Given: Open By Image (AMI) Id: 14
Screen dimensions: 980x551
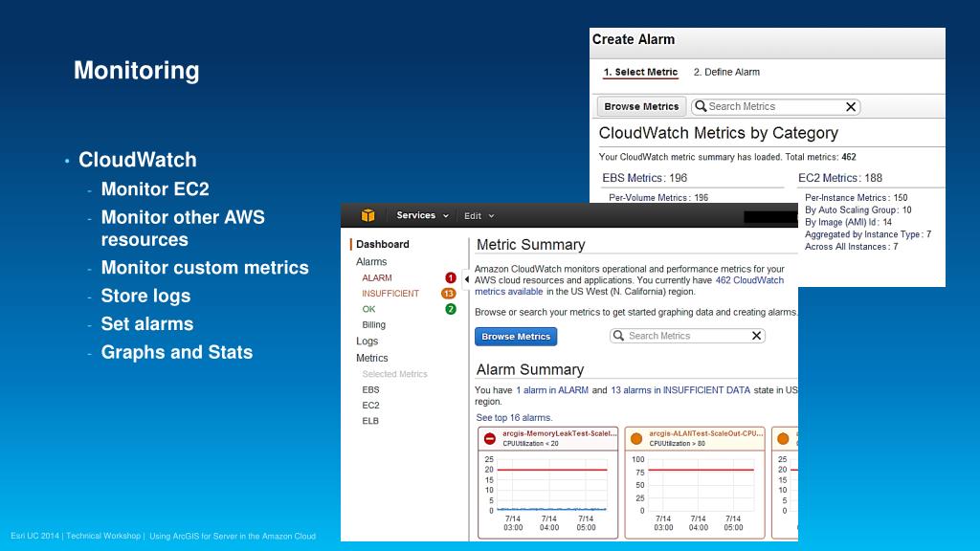Looking at the screenshot, I should click(x=848, y=222).
